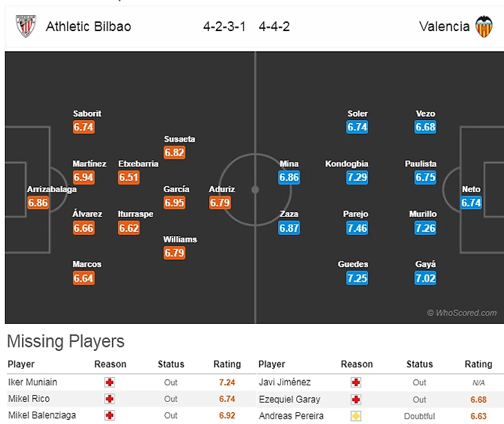Image resolution: width=504 pixels, height=424 pixels.
Task: Click the right Status column header
Action: (420, 364)
